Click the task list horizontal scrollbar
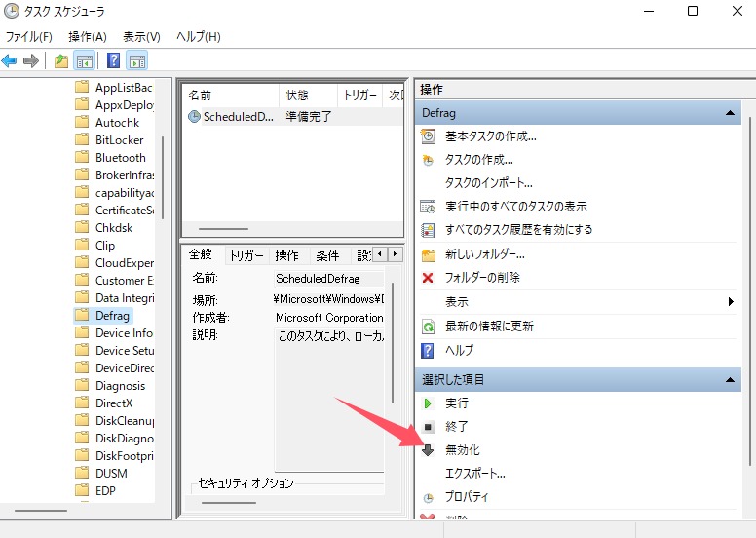This screenshot has height=538, width=756. coord(224,229)
